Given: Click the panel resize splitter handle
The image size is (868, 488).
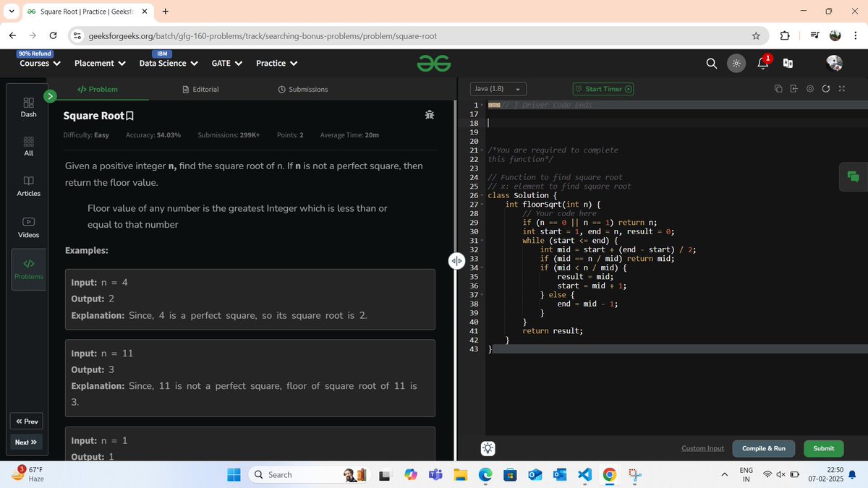Looking at the screenshot, I should pyautogui.click(x=456, y=260).
